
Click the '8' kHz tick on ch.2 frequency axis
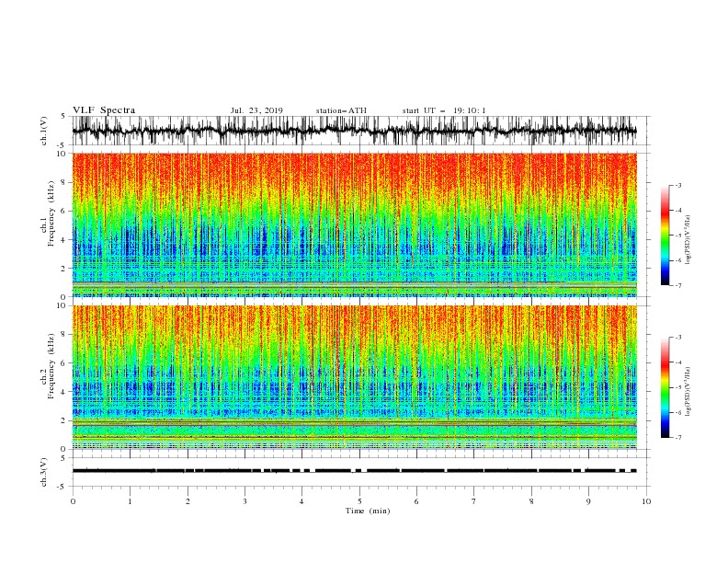pos(63,335)
